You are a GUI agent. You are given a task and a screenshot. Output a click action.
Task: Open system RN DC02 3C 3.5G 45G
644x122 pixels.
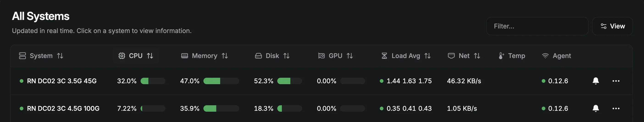[61, 81]
